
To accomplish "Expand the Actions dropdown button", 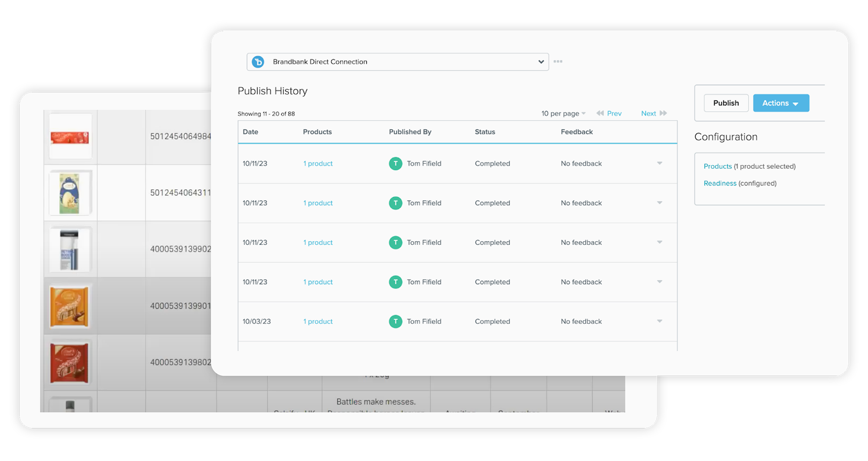I will pyautogui.click(x=781, y=103).
